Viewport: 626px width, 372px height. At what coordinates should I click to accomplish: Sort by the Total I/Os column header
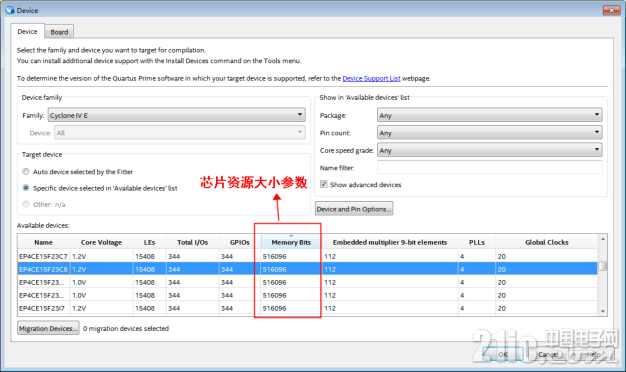(192, 242)
